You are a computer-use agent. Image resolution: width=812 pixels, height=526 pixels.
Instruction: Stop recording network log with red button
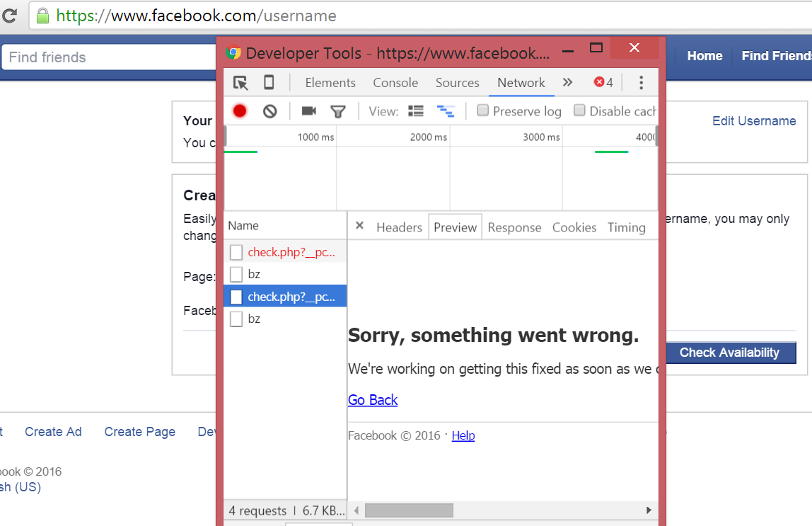tap(240, 111)
